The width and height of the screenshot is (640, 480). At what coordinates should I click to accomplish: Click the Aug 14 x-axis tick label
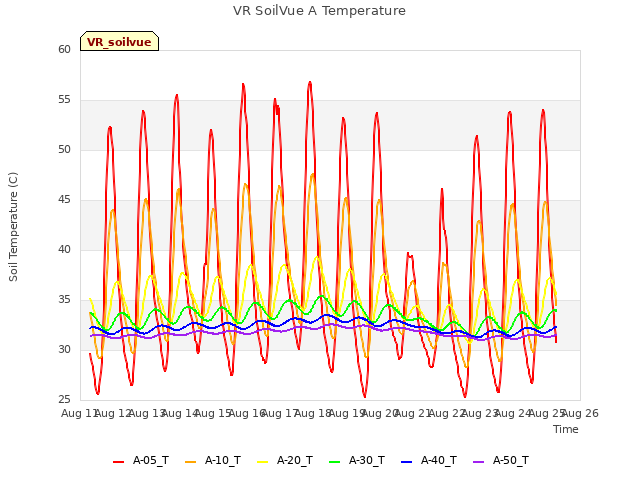click(180, 413)
